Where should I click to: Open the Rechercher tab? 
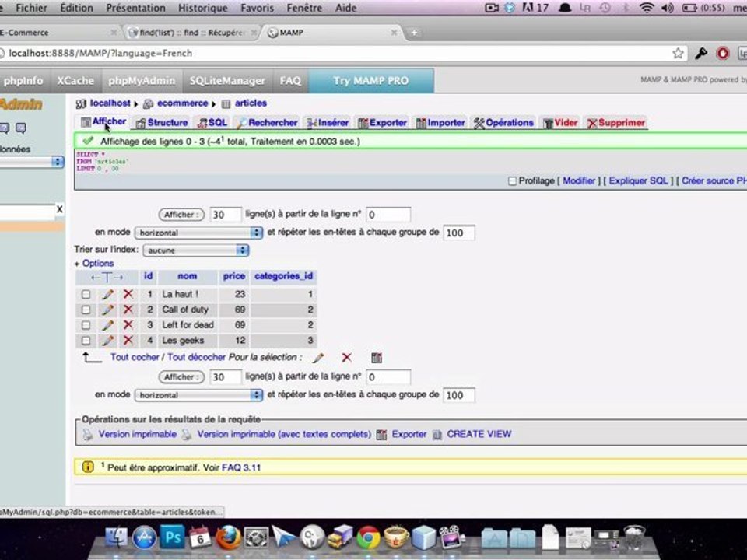coord(267,123)
